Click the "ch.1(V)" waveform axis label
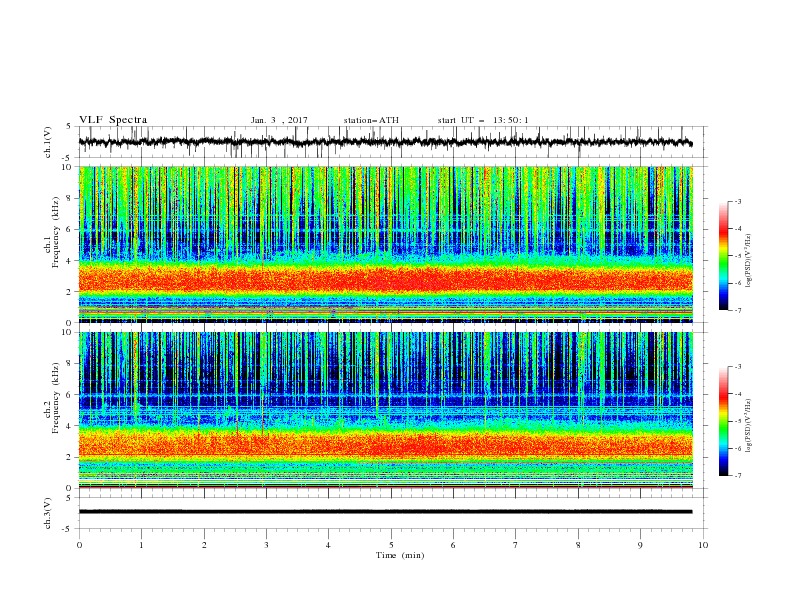Screen dimensions: 792x612 point(49,142)
